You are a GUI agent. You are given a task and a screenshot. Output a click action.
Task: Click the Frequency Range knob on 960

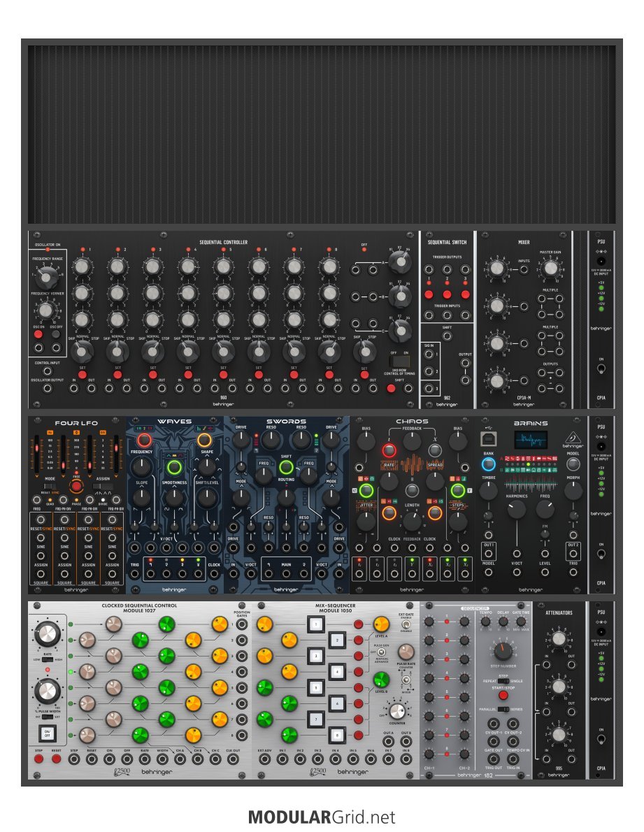(48, 277)
